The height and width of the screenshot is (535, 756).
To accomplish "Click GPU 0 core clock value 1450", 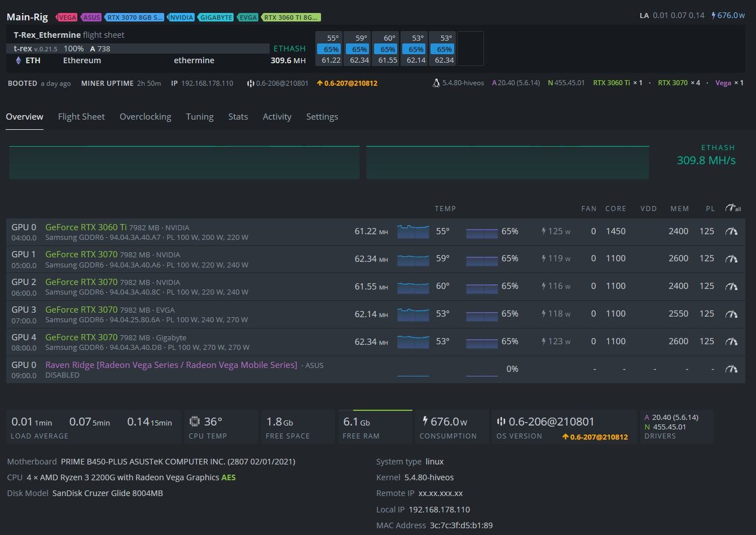I will (616, 231).
